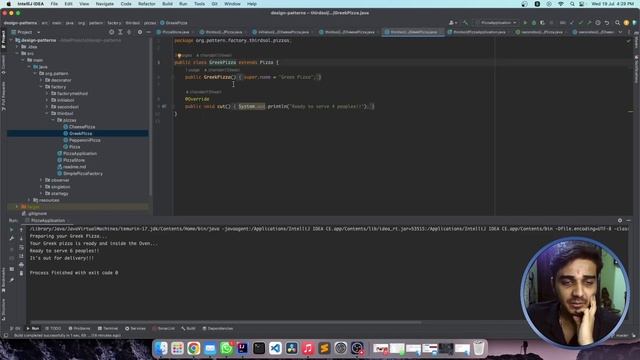The height and width of the screenshot is (360, 640).
Task: Click the intention lightbulb in editor
Action: [179, 56]
